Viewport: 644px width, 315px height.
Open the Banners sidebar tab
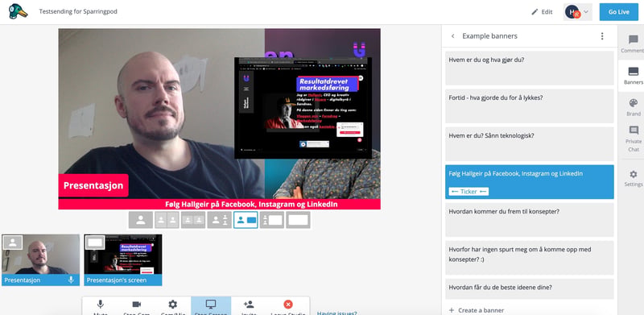coord(633,76)
